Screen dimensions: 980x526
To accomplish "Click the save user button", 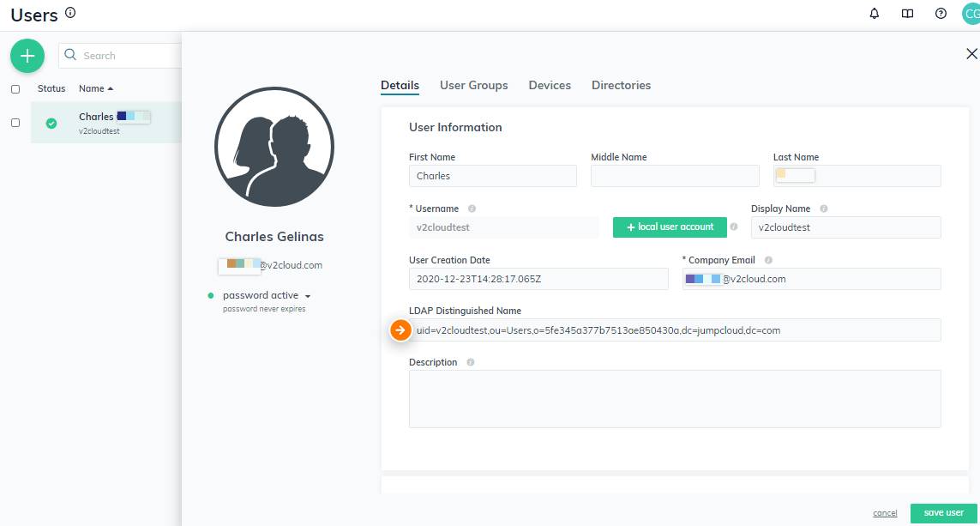I will 943,513.
